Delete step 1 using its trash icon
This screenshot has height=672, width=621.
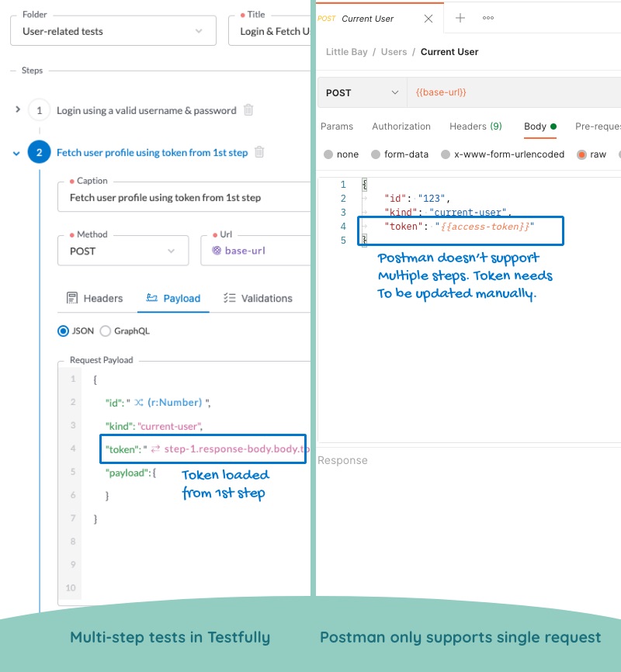click(x=248, y=110)
